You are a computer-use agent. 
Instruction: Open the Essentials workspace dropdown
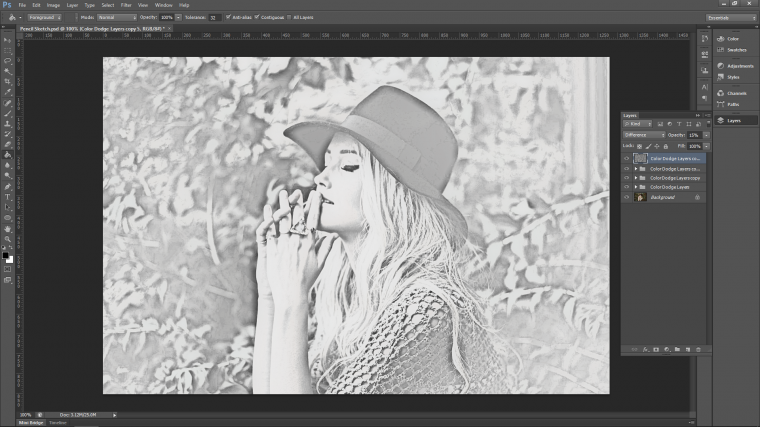click(x=731, y=18)
